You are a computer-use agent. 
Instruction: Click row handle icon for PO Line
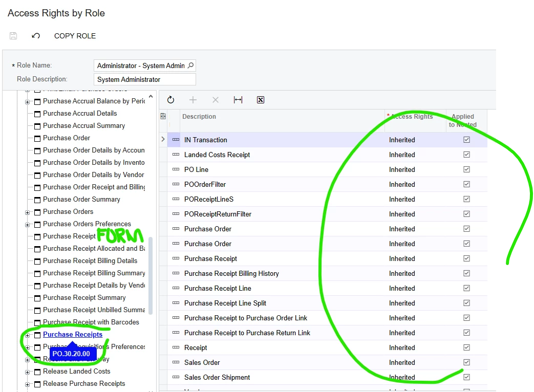[x=176, y=169]
